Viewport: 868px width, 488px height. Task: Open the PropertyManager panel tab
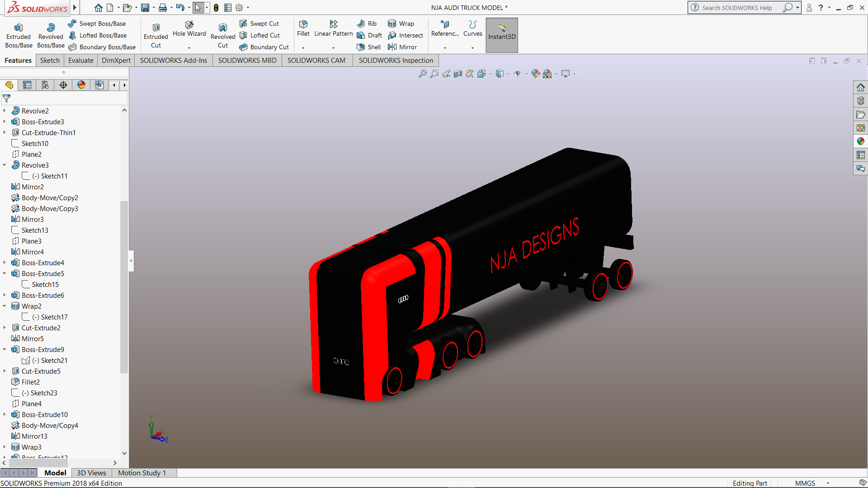tap(27, 85)
